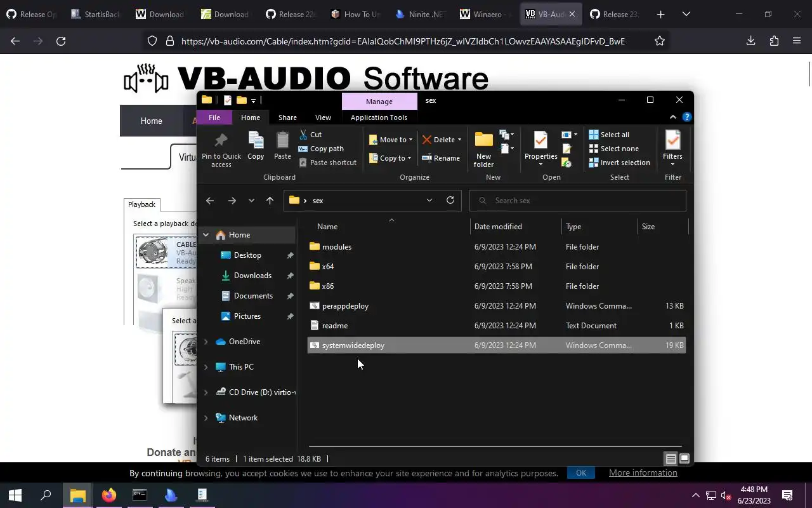Image resolution: width=812 pixels, height=508 pixels.
Task: Open Desktop in navigation pane
Action: (247, 255)
